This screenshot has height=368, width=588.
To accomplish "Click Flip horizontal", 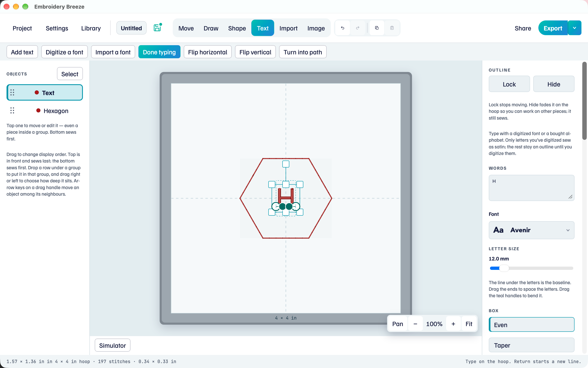I will point(207,52).
